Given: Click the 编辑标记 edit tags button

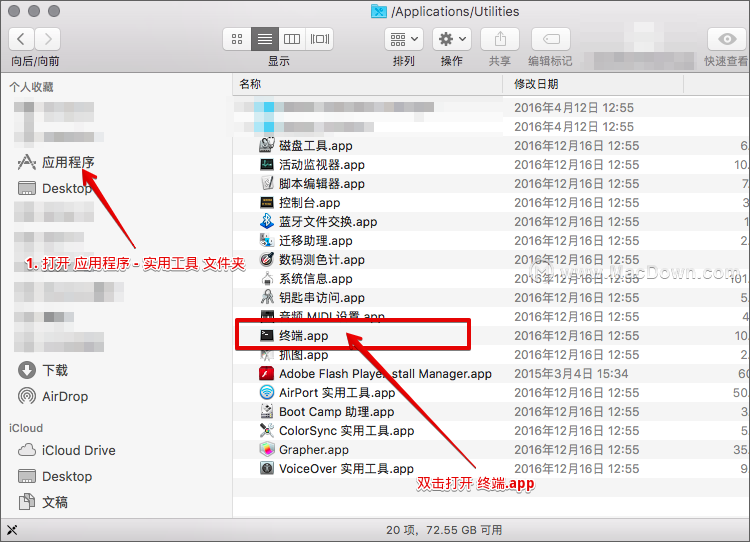Looking at the screenshot, I should coord(551,39).
